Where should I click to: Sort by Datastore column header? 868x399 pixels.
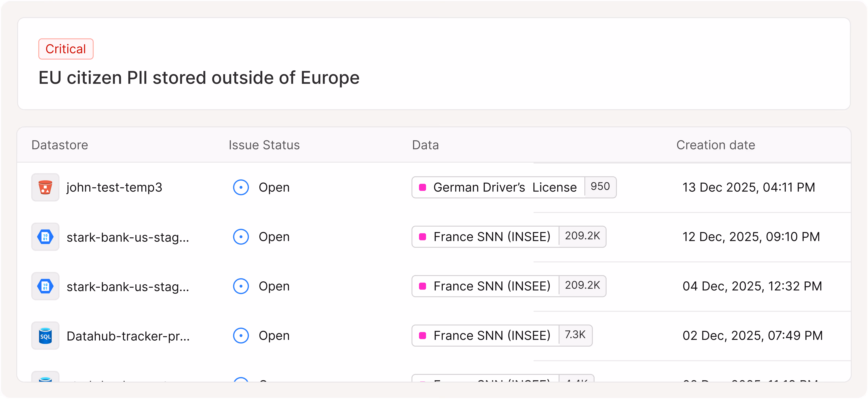[x=60, y=145]
